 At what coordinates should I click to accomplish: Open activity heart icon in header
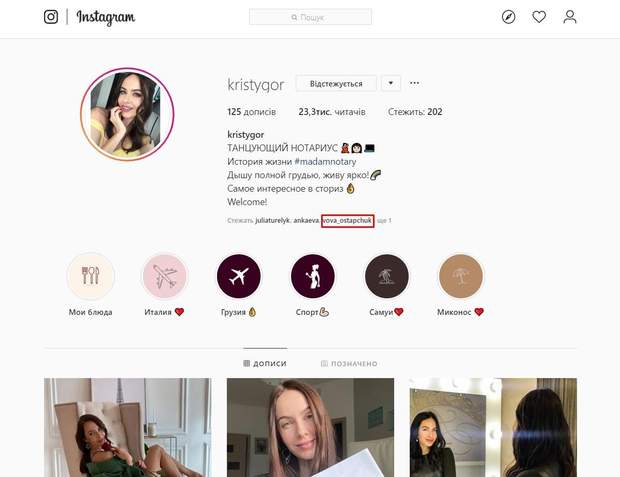(x=539, y=17)
